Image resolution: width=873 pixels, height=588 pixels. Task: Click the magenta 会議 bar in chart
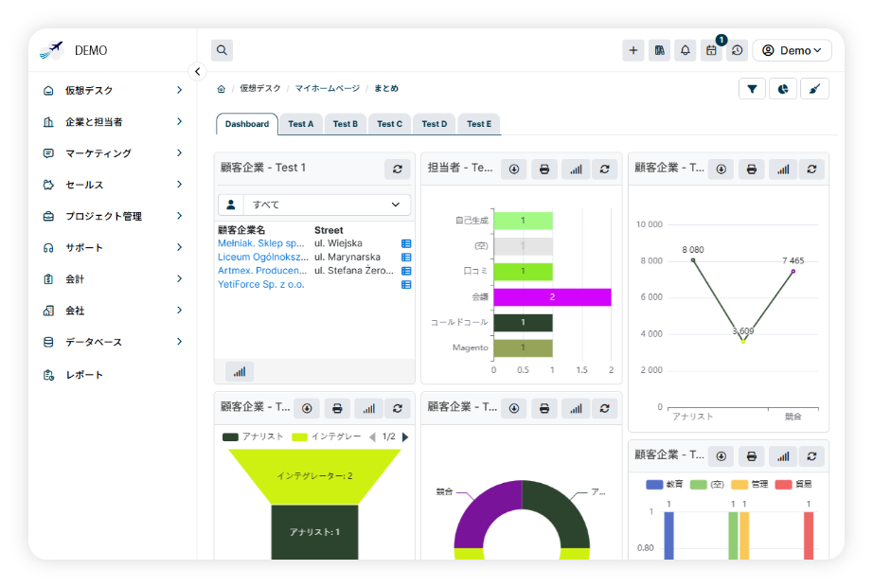click(552, 297)
